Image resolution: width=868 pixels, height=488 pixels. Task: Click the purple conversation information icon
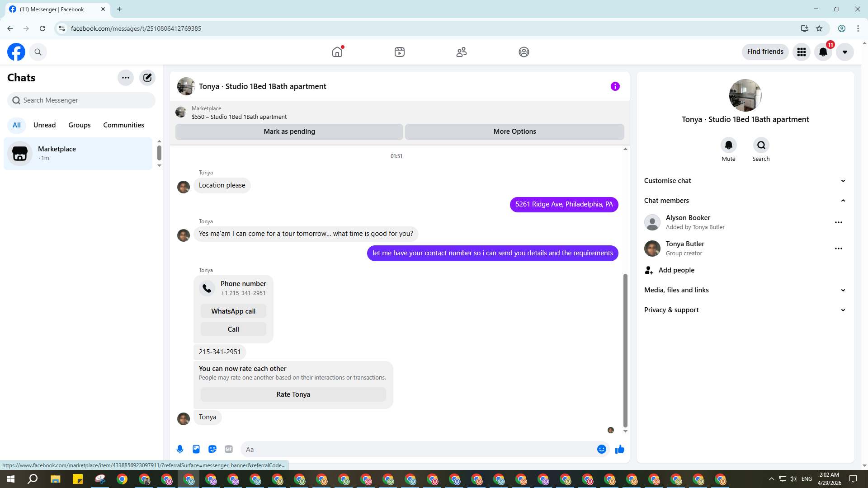[615, 86]
